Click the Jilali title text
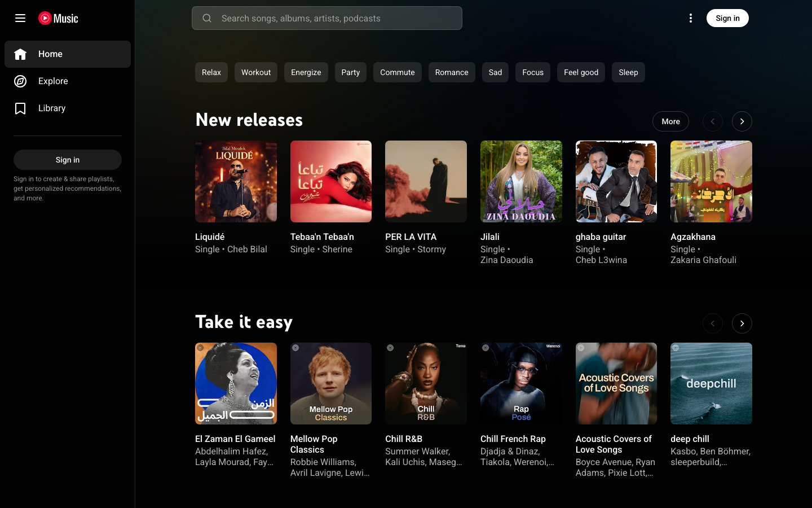This screenshot has height=508, width=812. (490, 237)
